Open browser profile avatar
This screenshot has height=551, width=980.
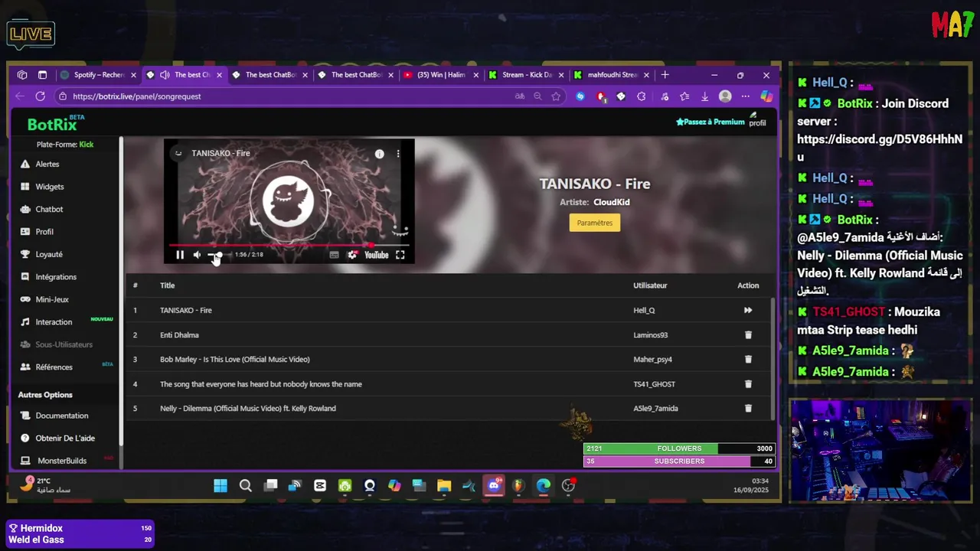pos(725,96)
